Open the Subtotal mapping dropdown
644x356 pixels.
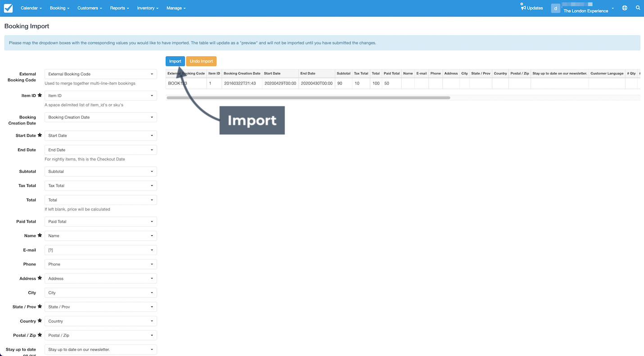pyautogui.click(x=101, y=171)
